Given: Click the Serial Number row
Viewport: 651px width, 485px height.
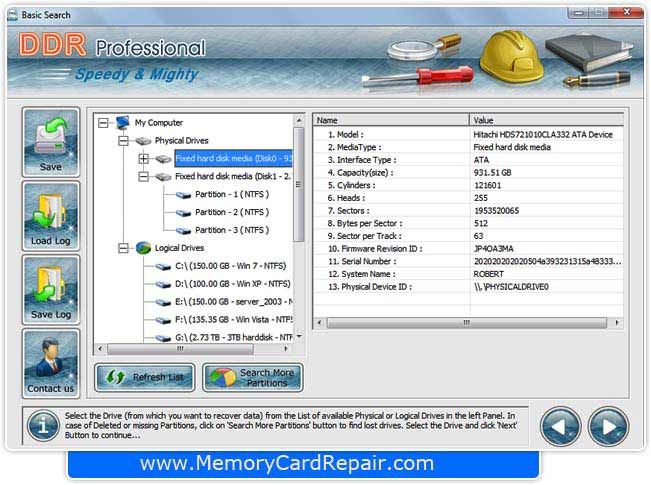Looking at the screenshot, I should 468,261.
